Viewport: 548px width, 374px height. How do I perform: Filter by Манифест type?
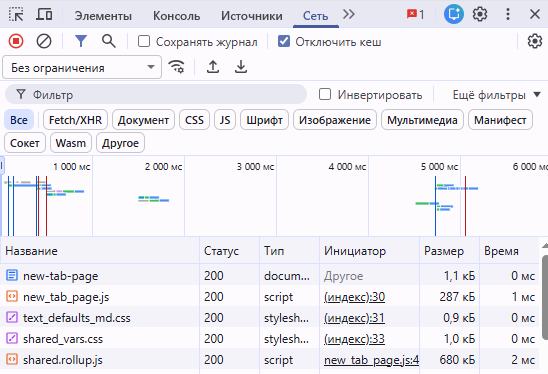pyautogui.click(x=500, y=120)
